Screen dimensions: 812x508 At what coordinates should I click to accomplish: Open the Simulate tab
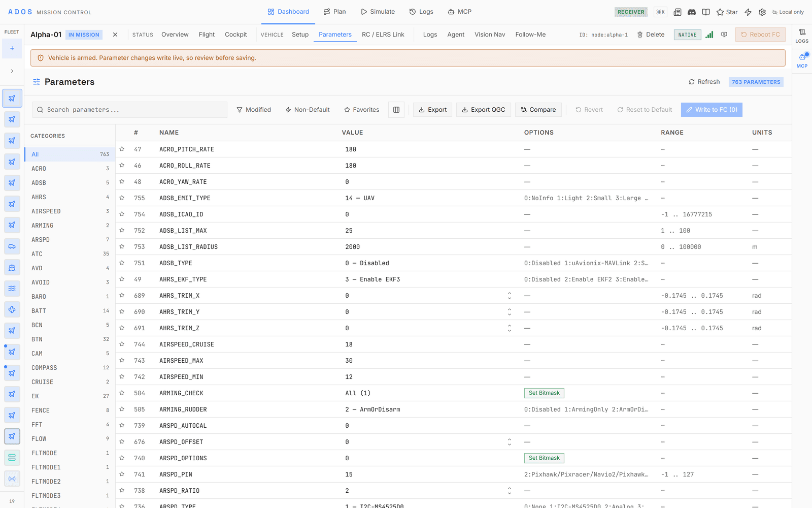point(378,12)
